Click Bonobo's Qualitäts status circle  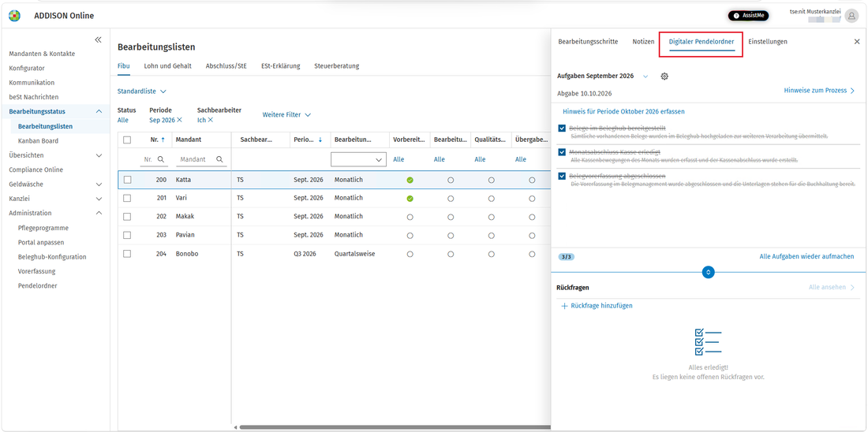tap(491, 255)
